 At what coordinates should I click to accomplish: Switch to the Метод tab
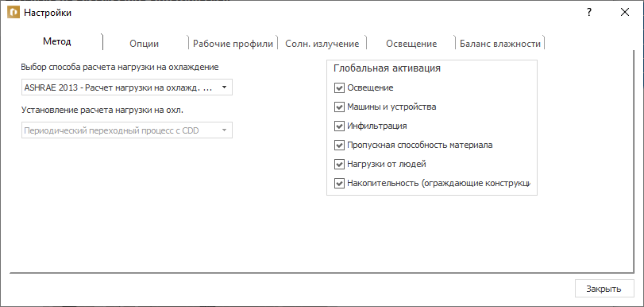click(57, 41)
